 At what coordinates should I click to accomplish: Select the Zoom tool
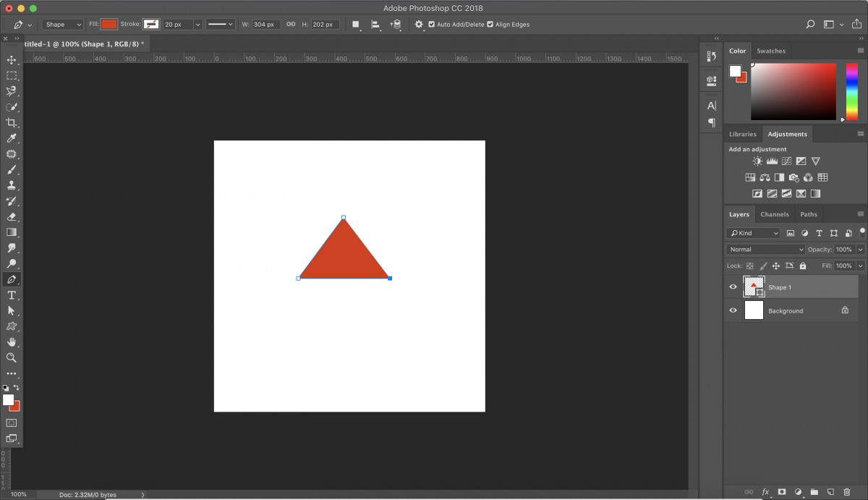[12, 357]
